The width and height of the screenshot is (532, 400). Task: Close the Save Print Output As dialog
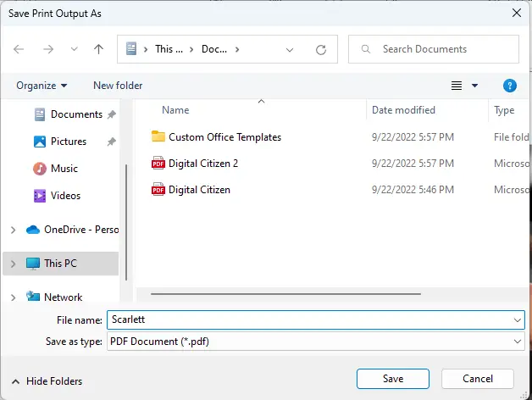coord(517,13)
